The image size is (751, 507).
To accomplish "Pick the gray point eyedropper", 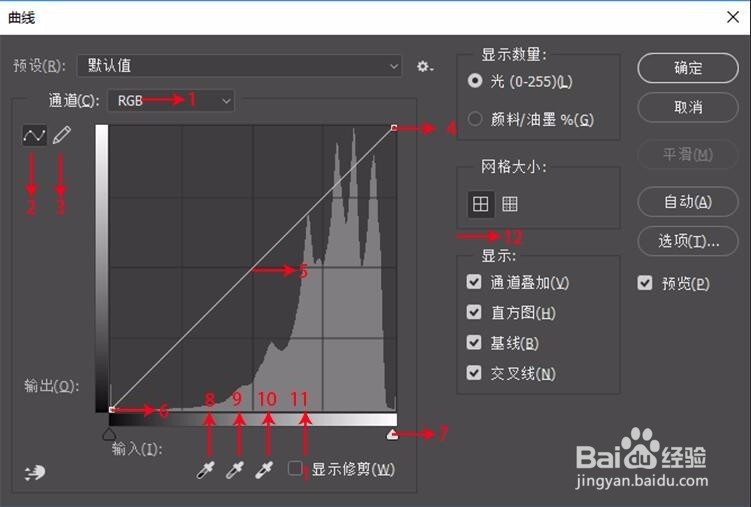I will point(235,470).
